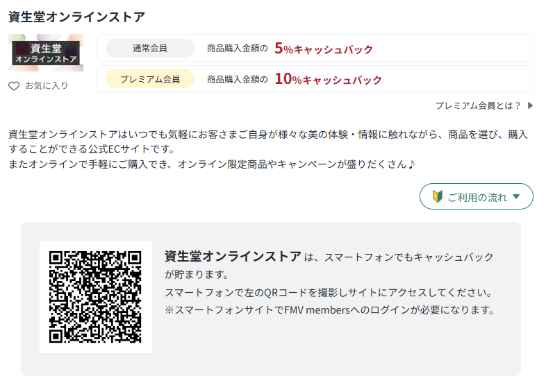
Task: Click the オンライン限定商品やキャンペーン description line
Action: click(x=212, y=164)
